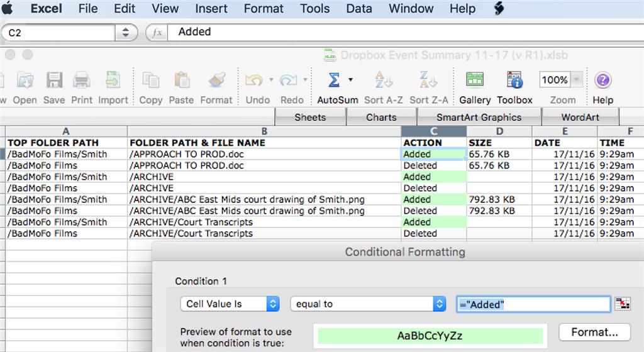Screen dimensions: 644x352
Task: Open the Insert menu
Action: [211, 8]
